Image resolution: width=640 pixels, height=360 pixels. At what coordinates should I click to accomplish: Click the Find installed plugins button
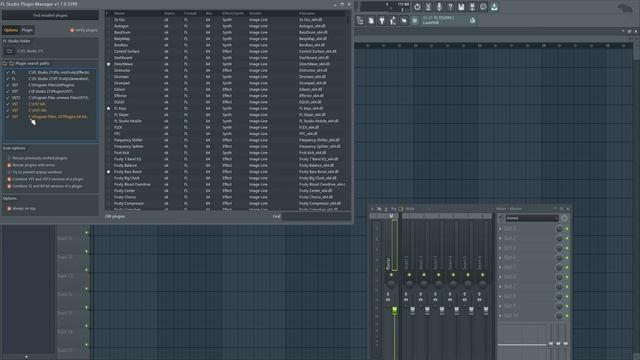tap(50, 15)
